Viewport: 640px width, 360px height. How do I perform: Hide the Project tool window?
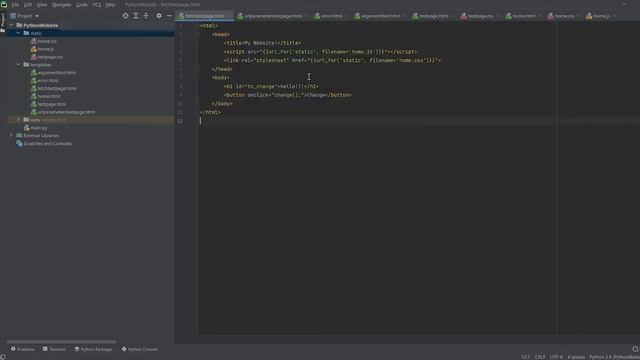169,16
